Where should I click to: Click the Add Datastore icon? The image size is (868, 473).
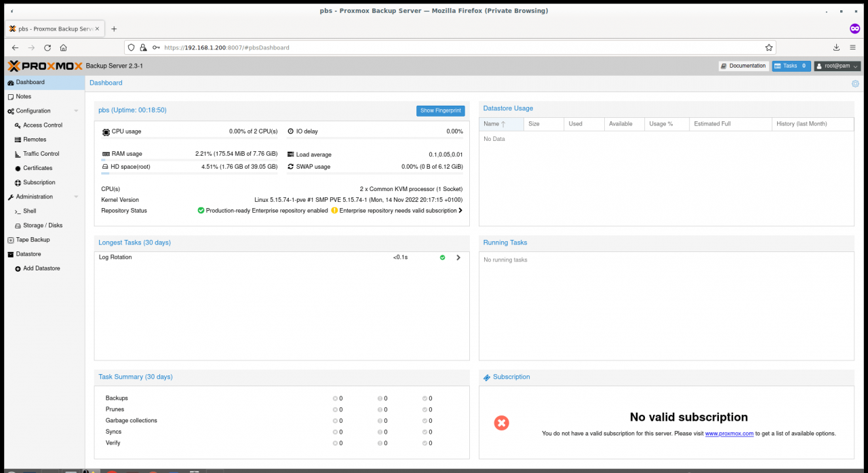pyautogui.click(x=17, y=268)
